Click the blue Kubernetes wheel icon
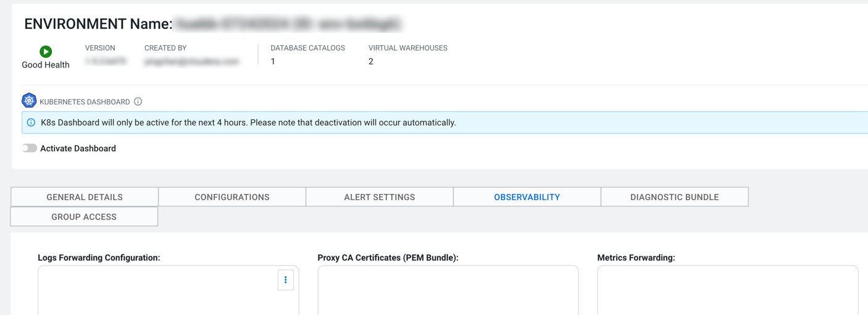The width and height of the screenshot is (868, 315). coord(29,101)
